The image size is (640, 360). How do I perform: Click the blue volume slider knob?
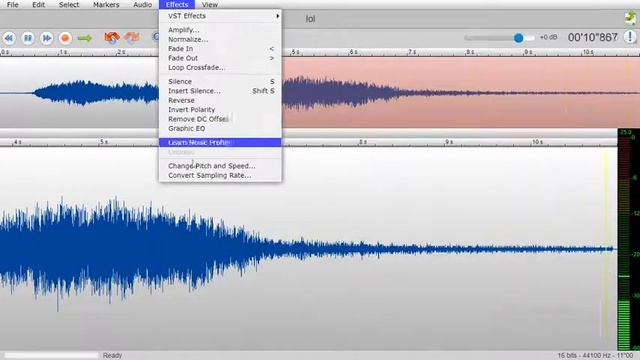point(518,38)
